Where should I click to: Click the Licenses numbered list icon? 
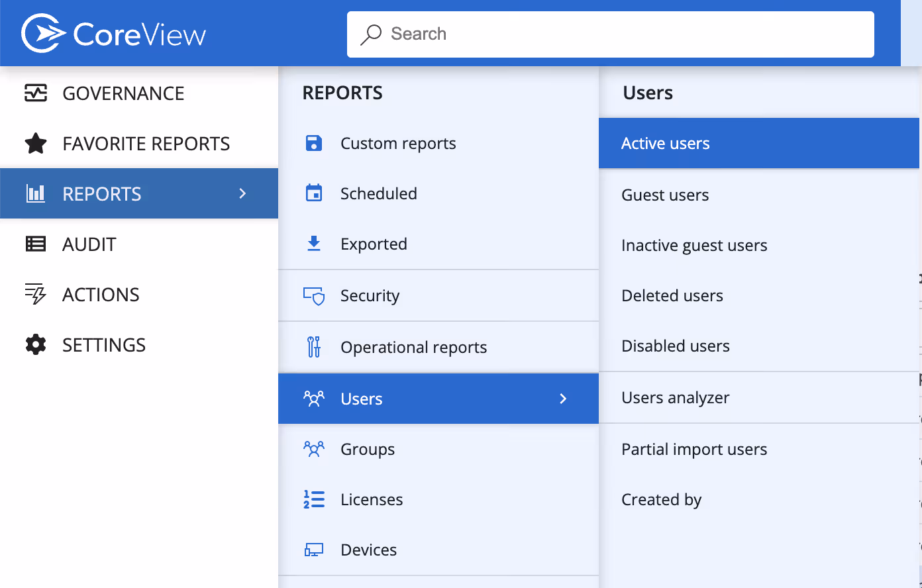(314, 499)
